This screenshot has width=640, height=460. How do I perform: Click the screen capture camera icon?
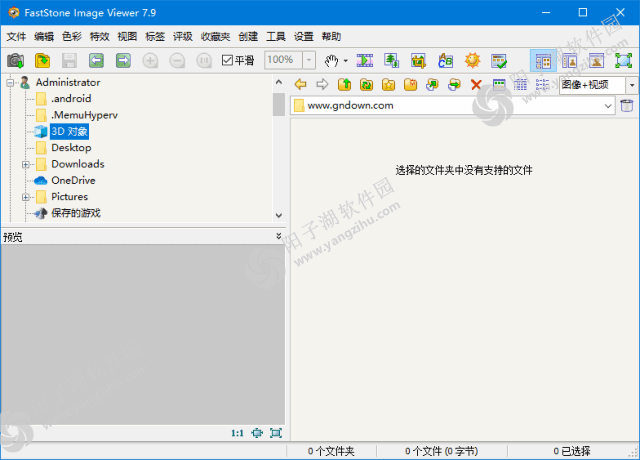coord(16,61)
